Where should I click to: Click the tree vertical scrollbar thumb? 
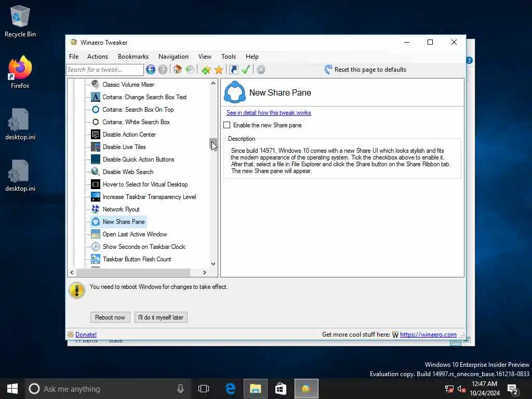click(x=213, y=144)
